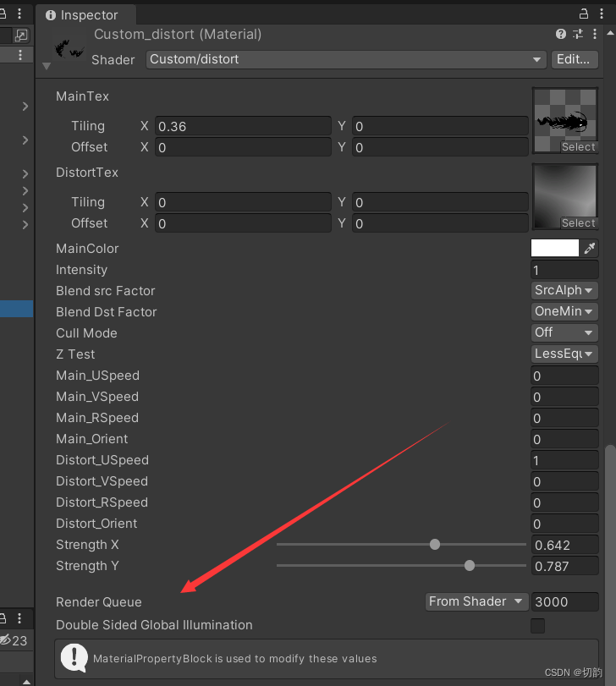Screen dimensions: 616x686
Task: Click the Main_RSpeed value field
Action: click(564, 418)
